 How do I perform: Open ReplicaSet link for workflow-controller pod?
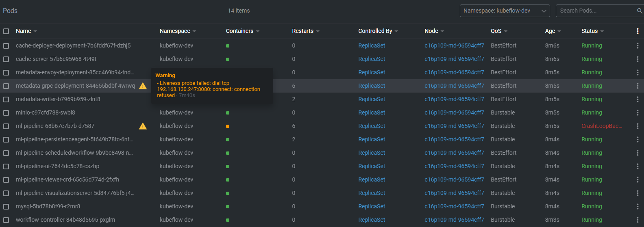click(372, 220)
